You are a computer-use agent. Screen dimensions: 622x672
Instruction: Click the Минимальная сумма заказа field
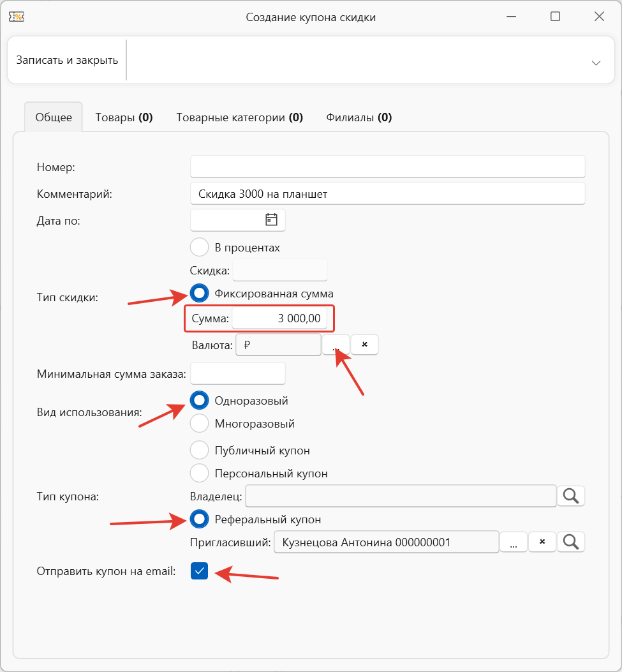coord(237,373)
